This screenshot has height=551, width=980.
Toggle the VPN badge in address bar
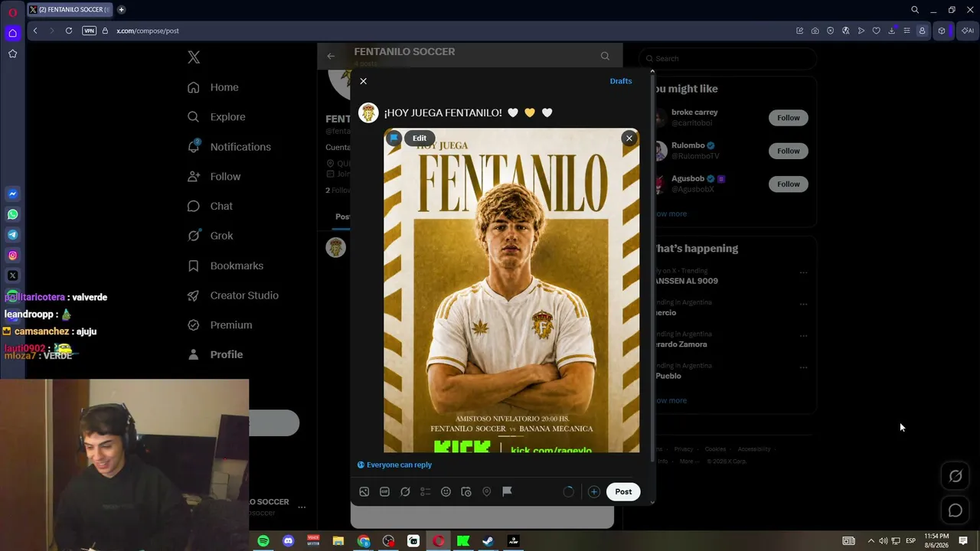click(90, 31)
